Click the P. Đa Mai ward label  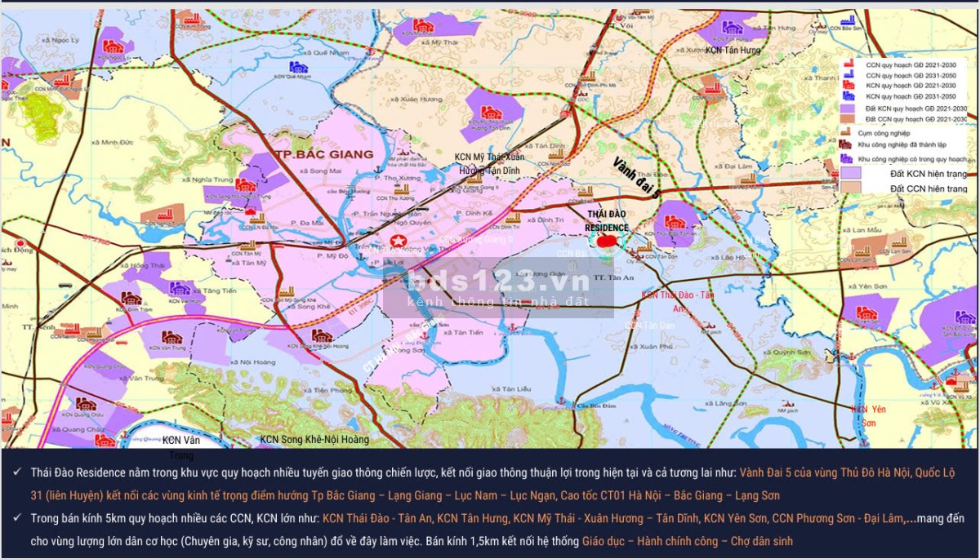pos(308,222)
